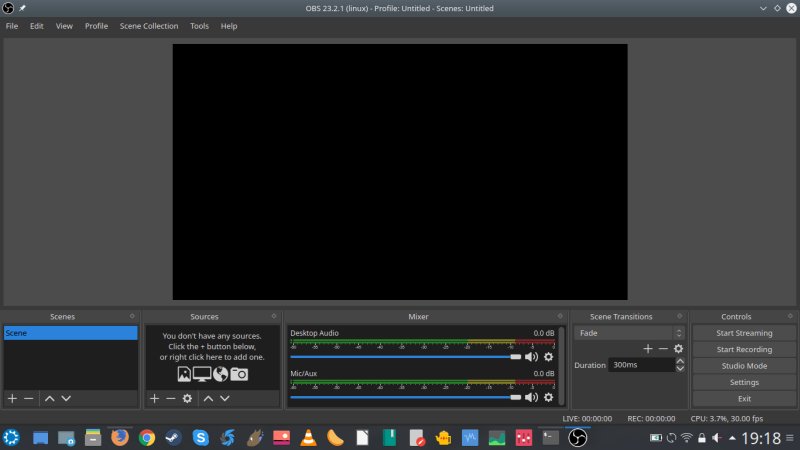800x450 pixels.
Task: Click Start Recording button
Action: tap(743, 350)
